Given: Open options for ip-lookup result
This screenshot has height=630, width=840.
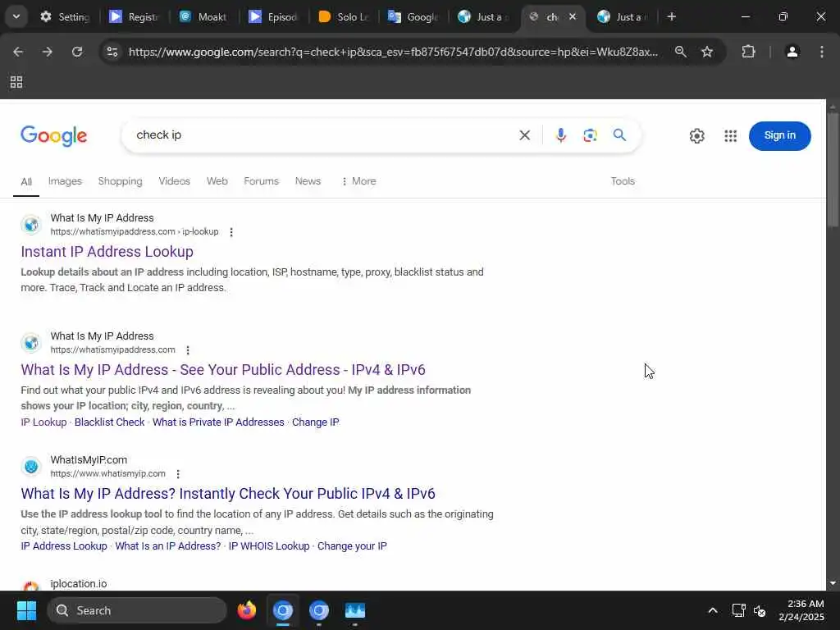Looking at the screenshot, I should pyautogui.click(x=231, y=232).
